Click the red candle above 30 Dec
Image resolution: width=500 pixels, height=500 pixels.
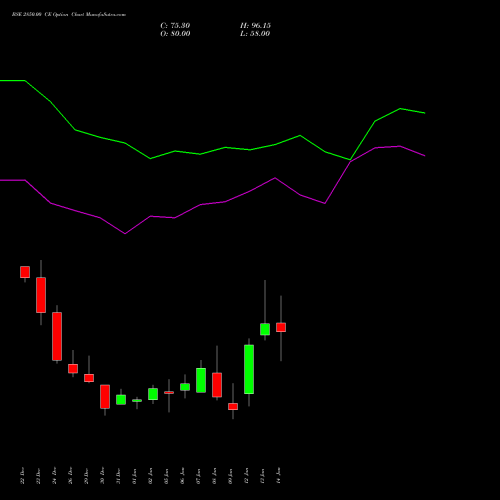click(105, 397)
